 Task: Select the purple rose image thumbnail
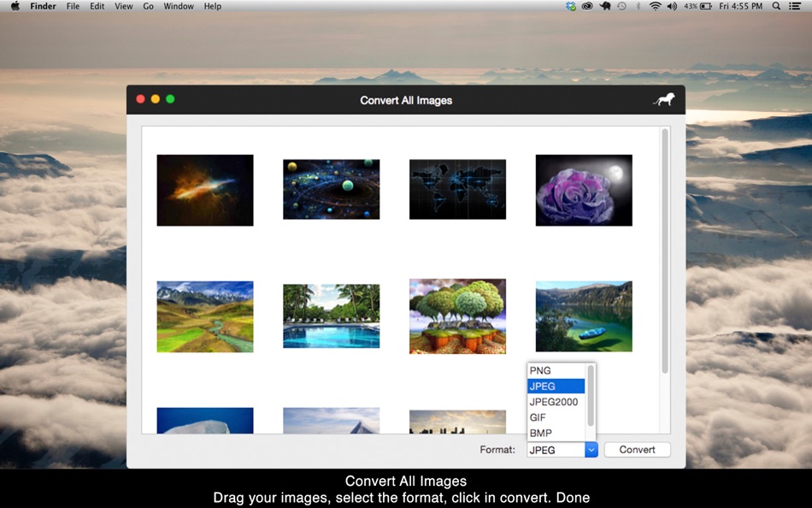(584, 190)
